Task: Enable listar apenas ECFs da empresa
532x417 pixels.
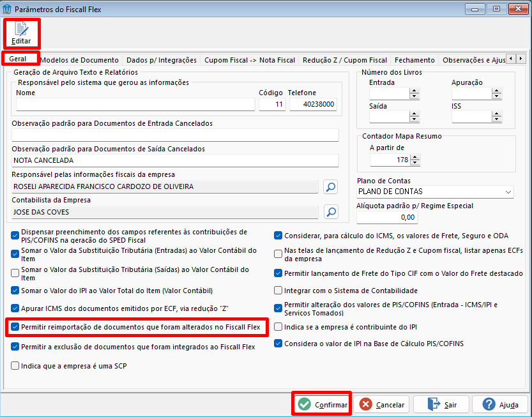Action: [278, 254]
